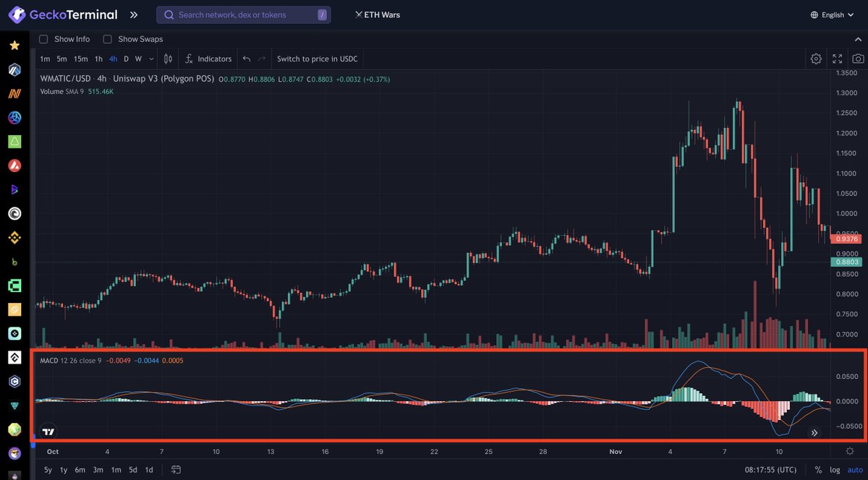Set date range to 5d
The height and width of the screenshot is (480, 868).
click(132, 470)
